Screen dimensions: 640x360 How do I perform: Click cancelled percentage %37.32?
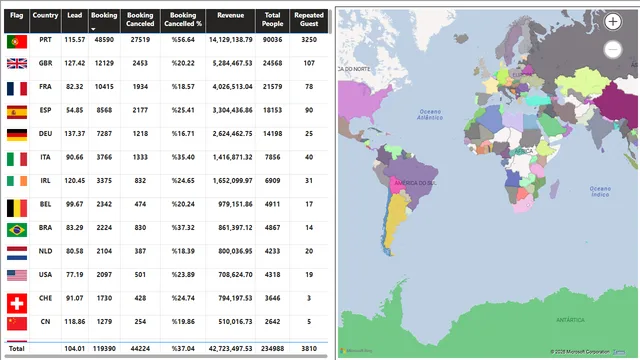point(183,227)
